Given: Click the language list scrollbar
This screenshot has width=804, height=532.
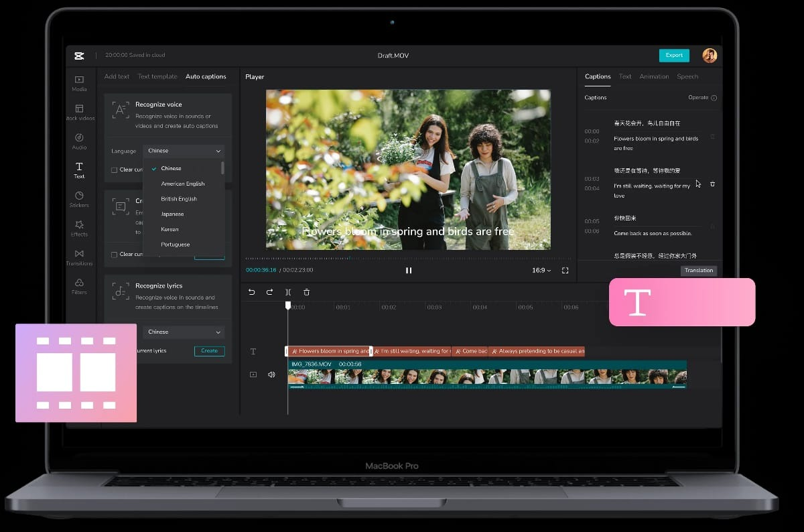Looking at the screenshot, I should pyautogui.click(x=222, y=168).
